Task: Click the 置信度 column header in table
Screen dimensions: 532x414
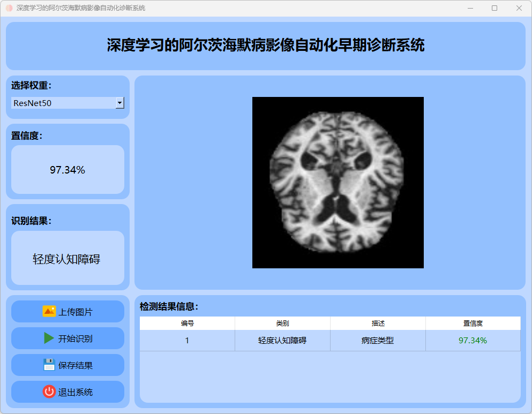Action: click(x=473, y=323)
